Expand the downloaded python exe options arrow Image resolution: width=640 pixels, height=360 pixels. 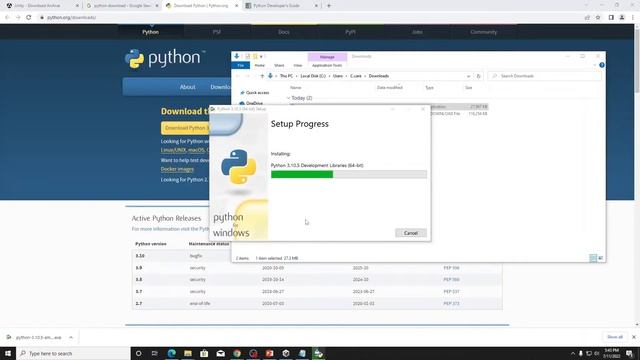tap(71, 337)
